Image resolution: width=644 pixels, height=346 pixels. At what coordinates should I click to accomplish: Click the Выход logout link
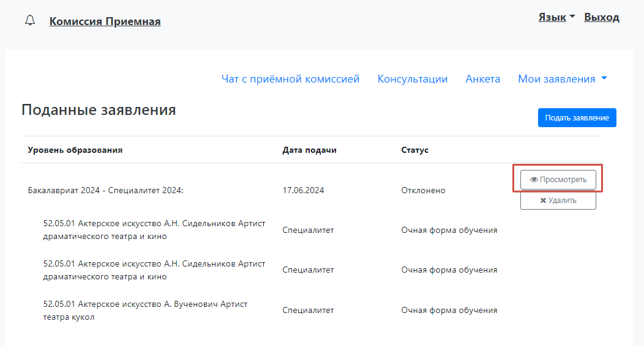(602, 17)
